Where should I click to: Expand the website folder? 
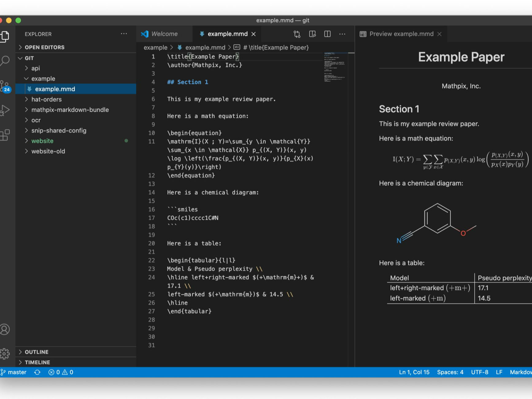(75, 141)
